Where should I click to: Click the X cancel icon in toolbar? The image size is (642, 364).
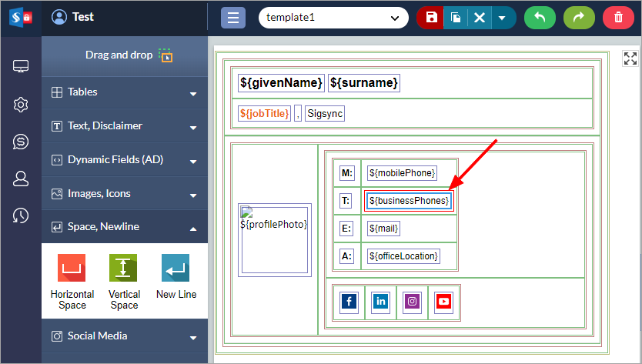[x=479, y=18]
